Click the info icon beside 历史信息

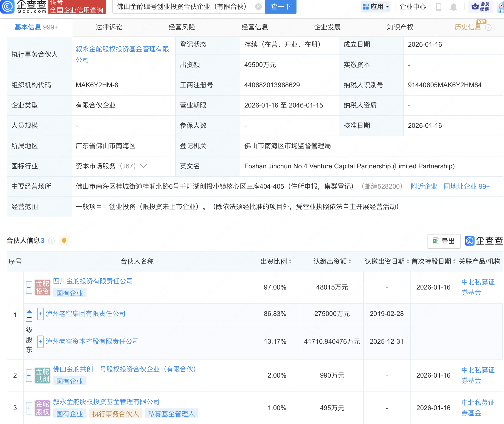pos(488,28)
